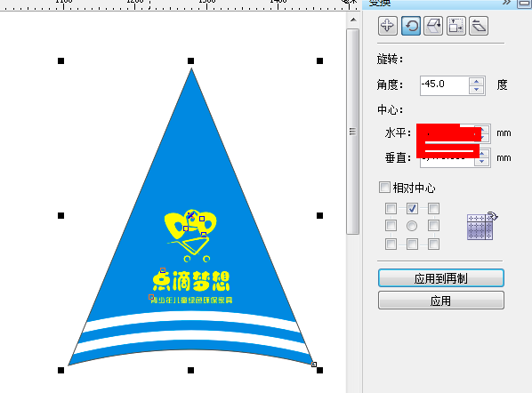Image resolution: width=532 pixels, height=393 pixels.
Task: Select the Skew transformation icon
Action: (x=479, y=26)
